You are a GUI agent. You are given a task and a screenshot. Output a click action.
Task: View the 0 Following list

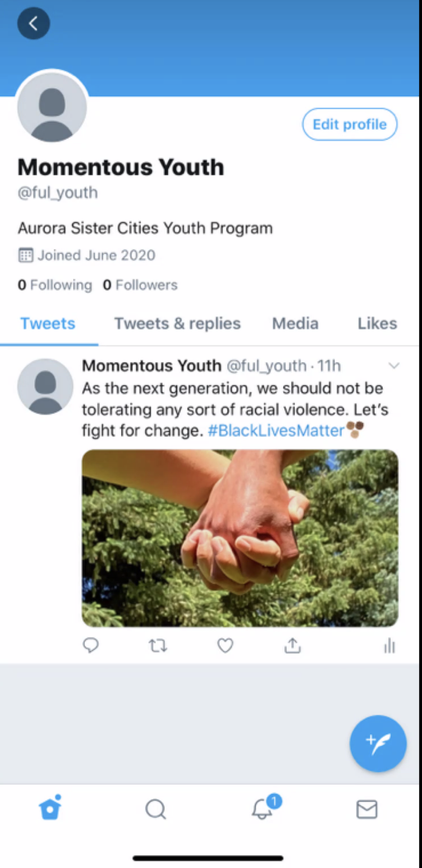(x=55, y=285)
